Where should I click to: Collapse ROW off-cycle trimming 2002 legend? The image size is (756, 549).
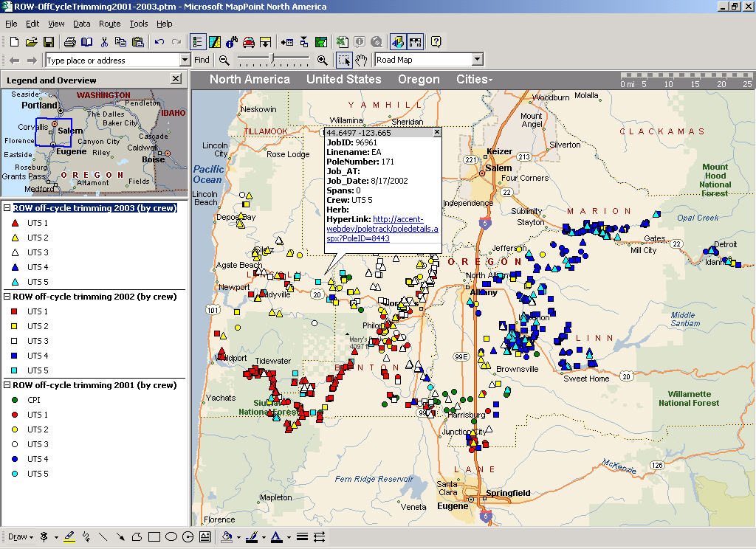[7, 297]
